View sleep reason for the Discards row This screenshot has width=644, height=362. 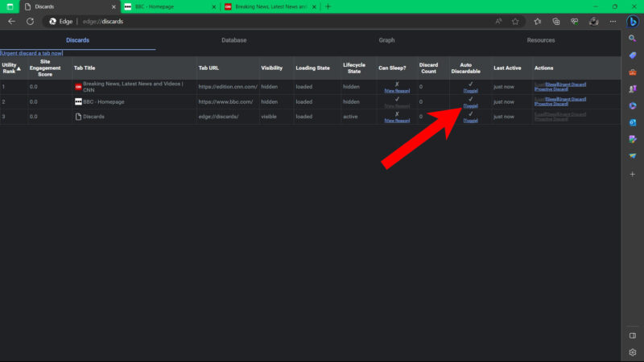point(397,121)
